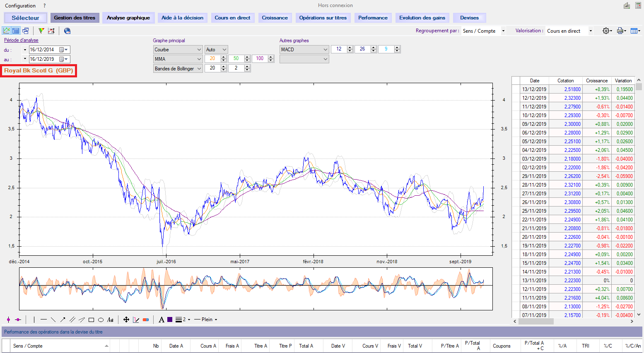Viewport: 644px width, 353px height.
Task: Switch to the Performance tab
Action: 373,18
